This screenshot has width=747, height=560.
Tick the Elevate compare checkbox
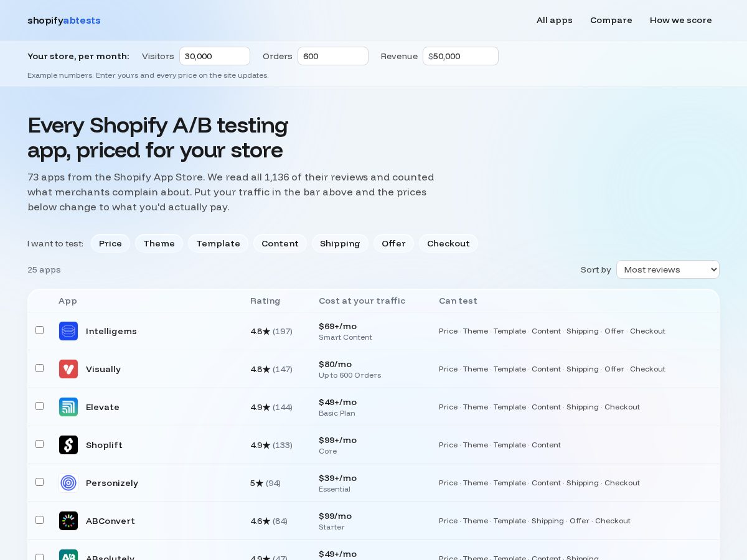coord(40,406)
